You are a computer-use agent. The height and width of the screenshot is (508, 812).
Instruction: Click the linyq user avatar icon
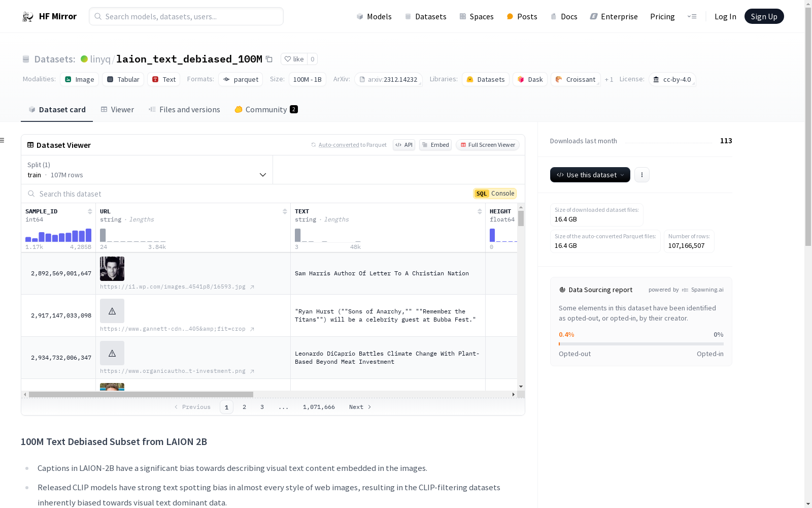click(84, 59)
